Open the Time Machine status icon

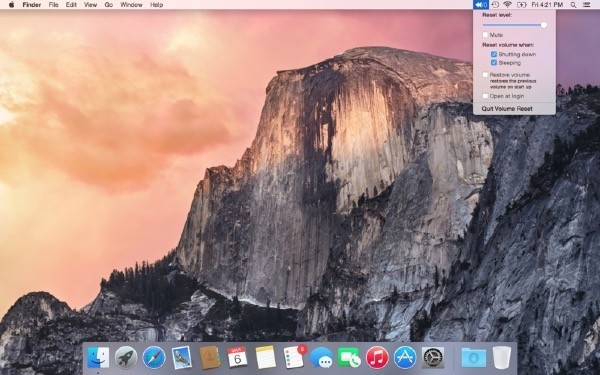tap(495, 5)
